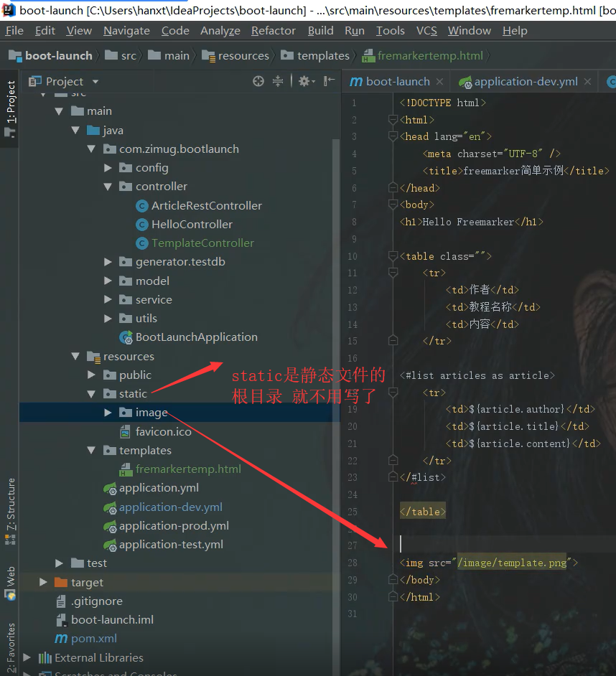This screenshot has height=676, width=616.
Task: Open the 2: Favorites tool window tab
Action: [x=10, y=649]
